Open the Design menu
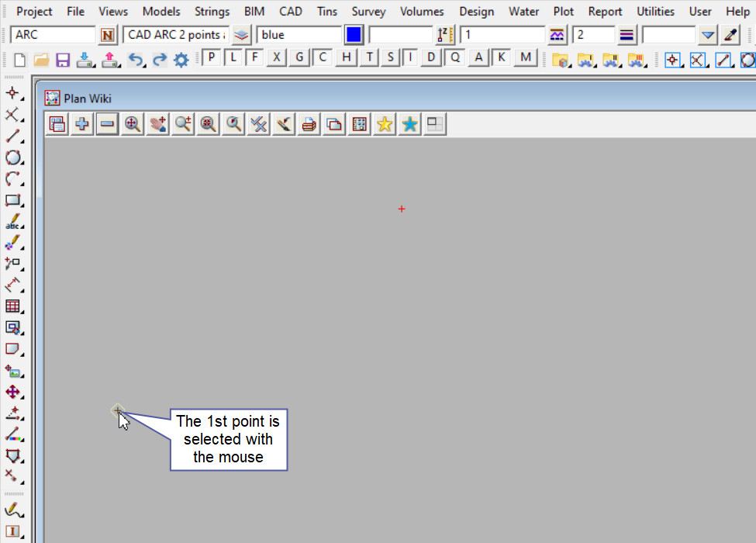756x543 pixels. tap(477, 12)
